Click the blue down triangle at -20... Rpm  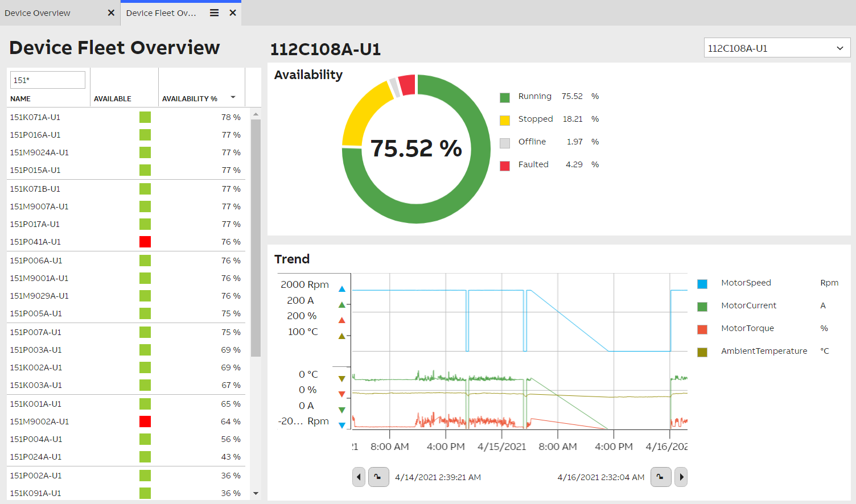(342, 425)
